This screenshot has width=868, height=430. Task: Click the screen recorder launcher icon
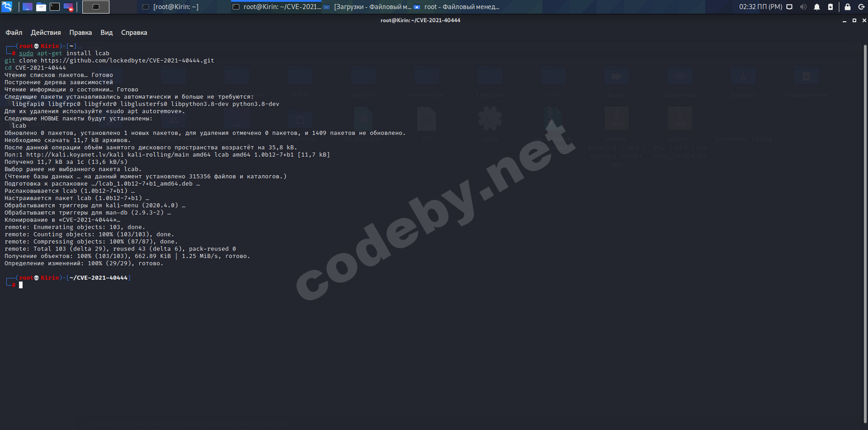pyautogui.click(x=69, y=7)
